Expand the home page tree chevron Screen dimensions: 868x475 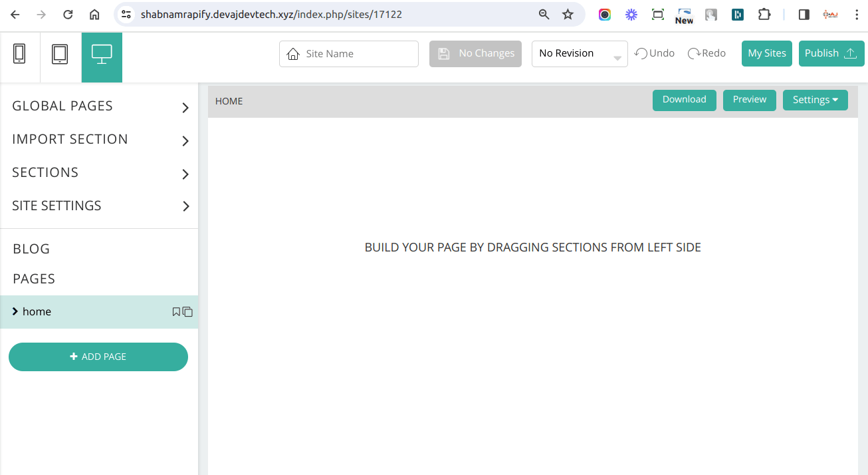(15, 311)
